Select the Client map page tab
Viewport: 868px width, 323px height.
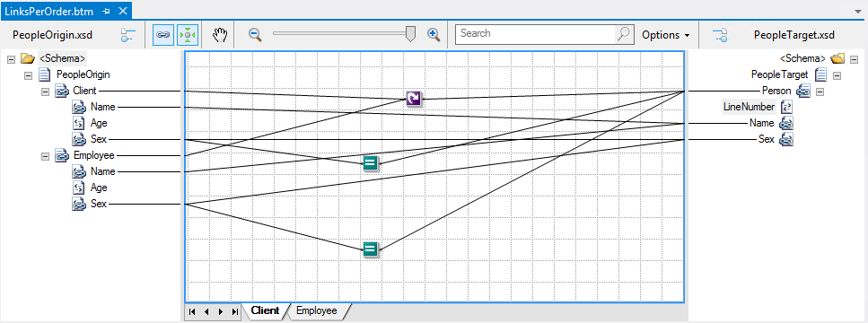[265, 310]
